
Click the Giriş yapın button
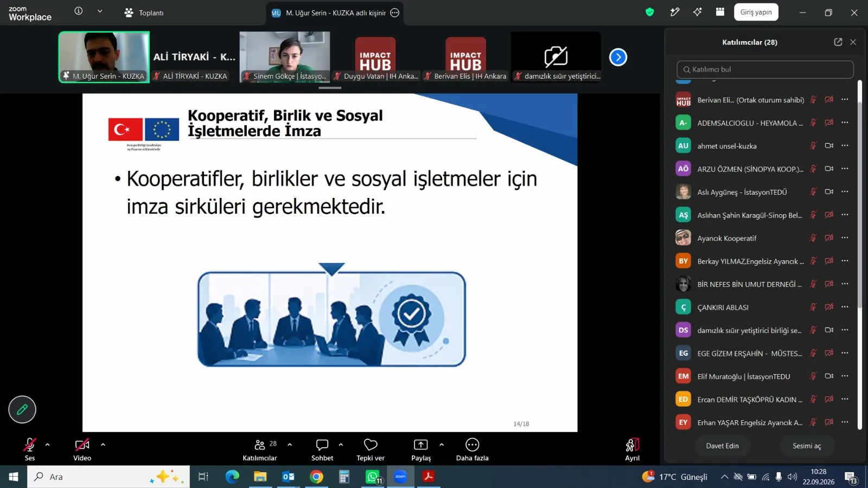pyautogui.click(x=756, y=12)
